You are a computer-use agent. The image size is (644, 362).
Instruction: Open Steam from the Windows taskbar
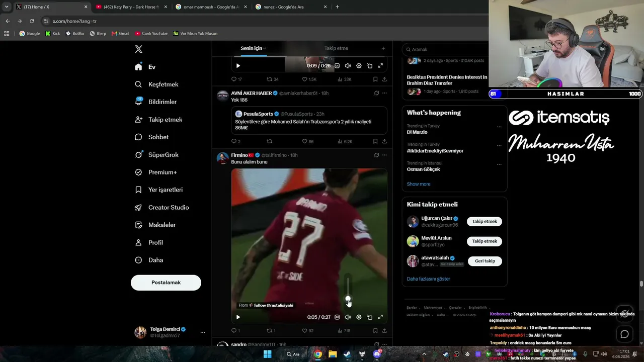[347, 354]
